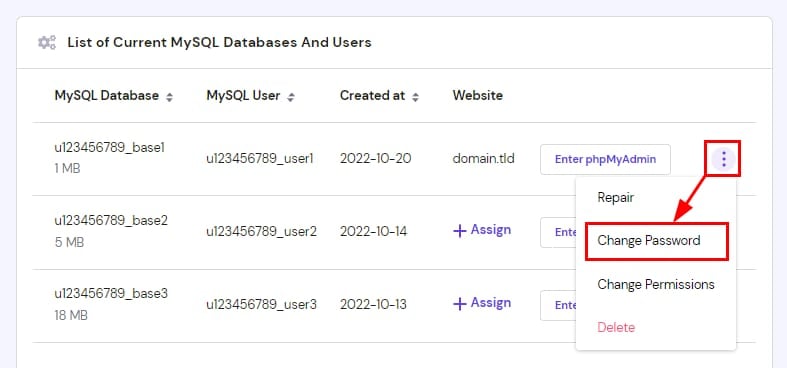Image resolution: width=787 pixels, height=368 pixels.
Task: Choose Delete from the database menu
Action: (x=616, y=328)
